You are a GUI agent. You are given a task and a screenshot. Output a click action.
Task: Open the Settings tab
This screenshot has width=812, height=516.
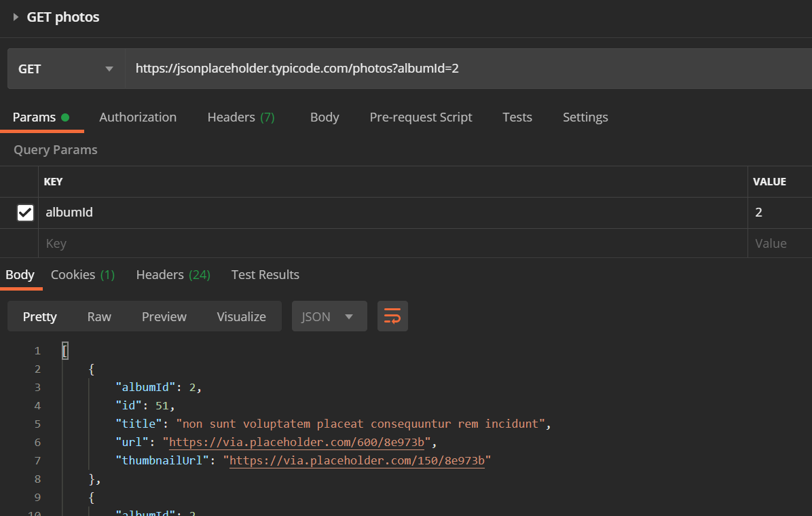(x=585, y=117)
